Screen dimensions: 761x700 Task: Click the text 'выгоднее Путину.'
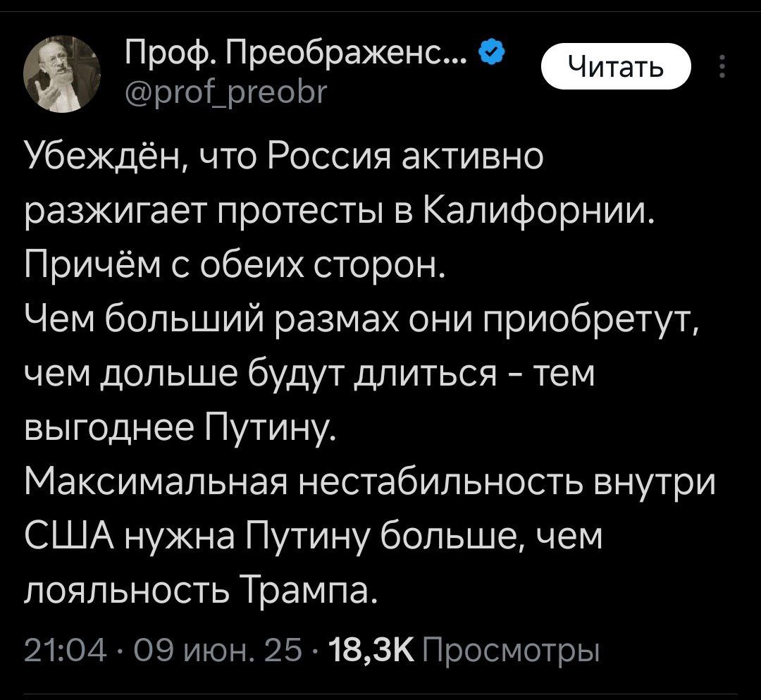click(x=180, y=429)
